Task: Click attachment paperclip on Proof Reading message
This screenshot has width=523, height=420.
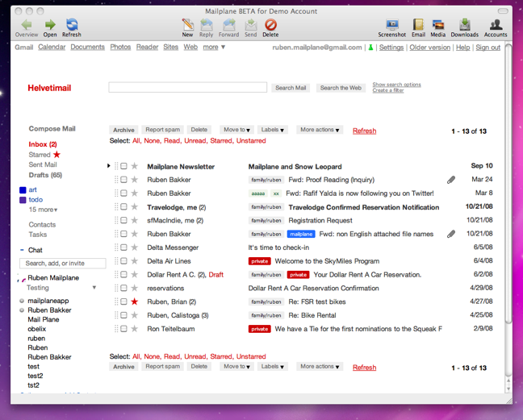Action: click(451, 180)
